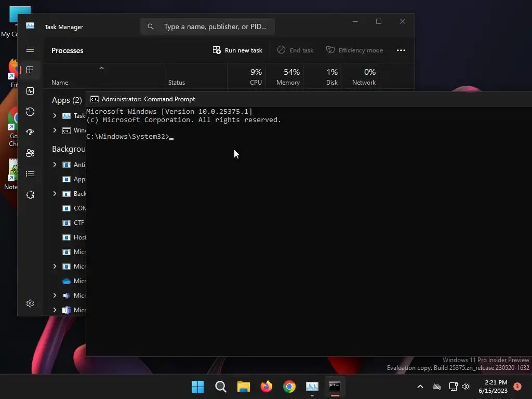
Task: Click the Apps (2) group header
Action: point(67,100)
